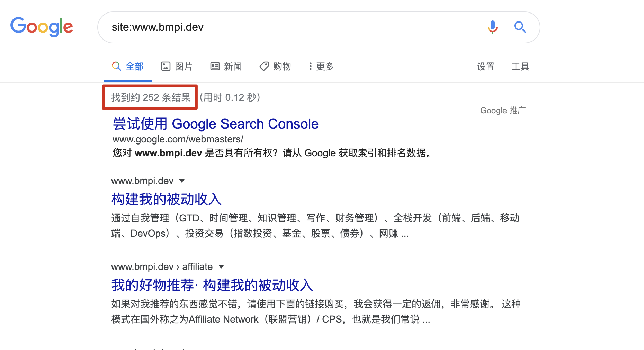Open the 构建我的被动收入 result link

coord(166,199)
